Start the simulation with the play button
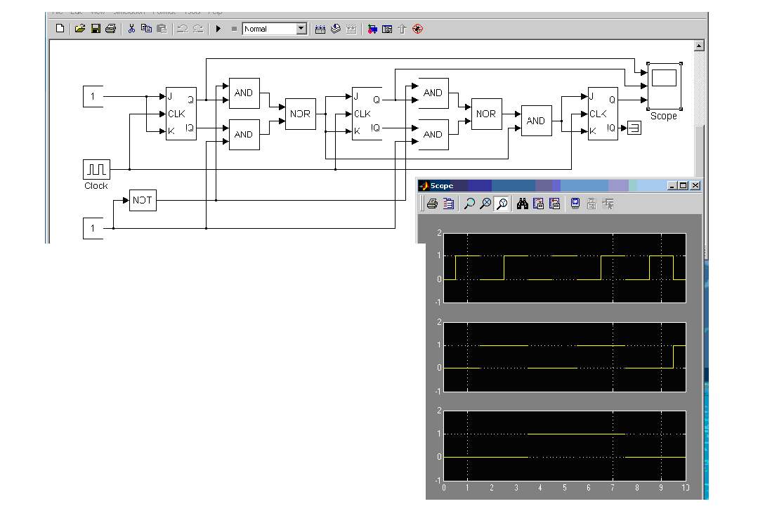 (x=218, y=29)
